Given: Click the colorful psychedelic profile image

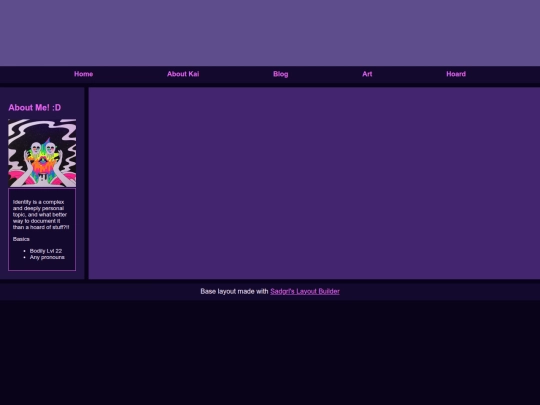Looking at the screenshot, I should click(42, 153).
